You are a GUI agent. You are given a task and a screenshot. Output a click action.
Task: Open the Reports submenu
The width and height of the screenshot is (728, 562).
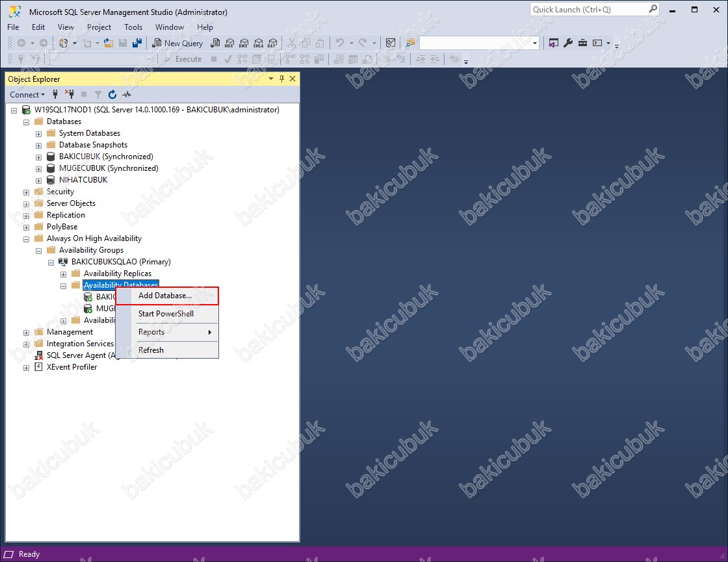click(x=167, y=332)
